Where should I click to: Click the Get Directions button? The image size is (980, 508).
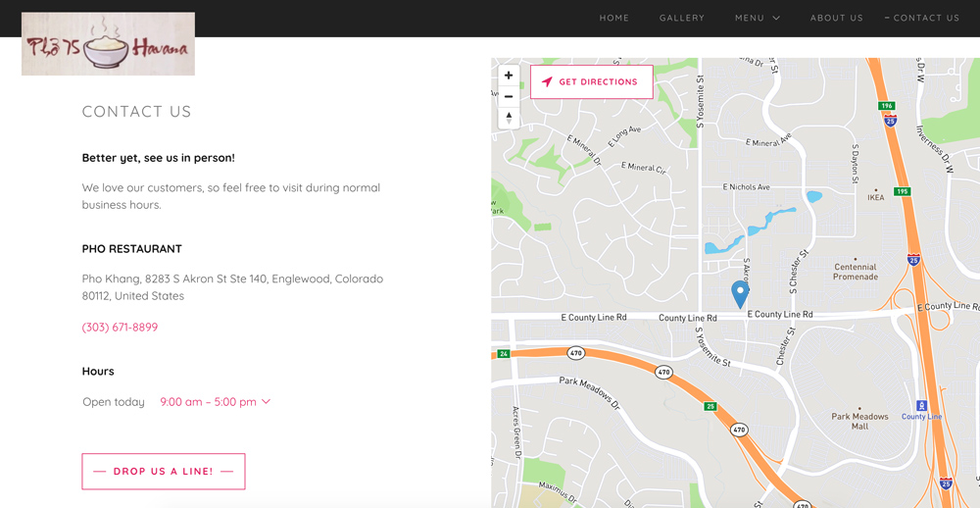tap(591, 82)
